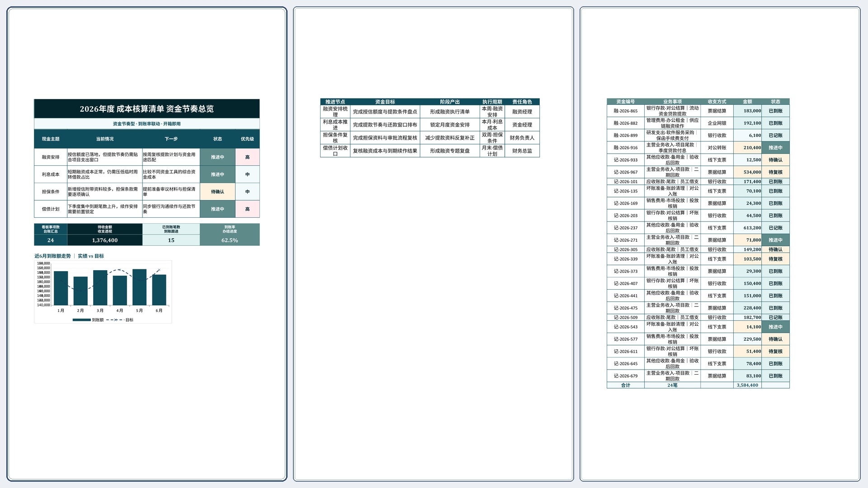Click the 到账额 legend entry

[88, 320]
